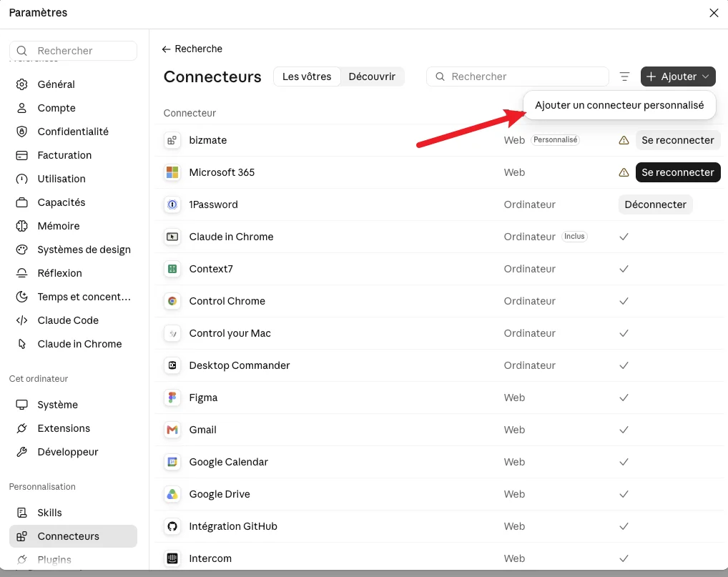Click the Mémoire brain icon

(22, 226)
